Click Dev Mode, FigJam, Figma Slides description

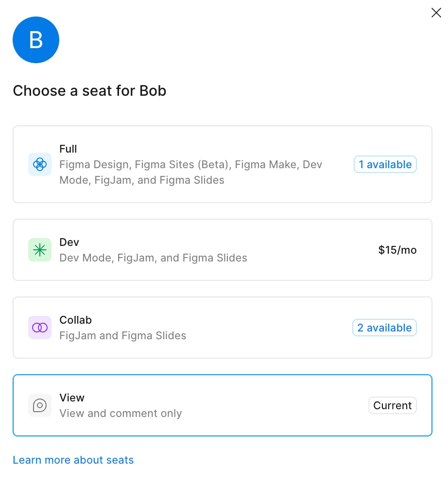pyautogui.click(x=153, y=258)
